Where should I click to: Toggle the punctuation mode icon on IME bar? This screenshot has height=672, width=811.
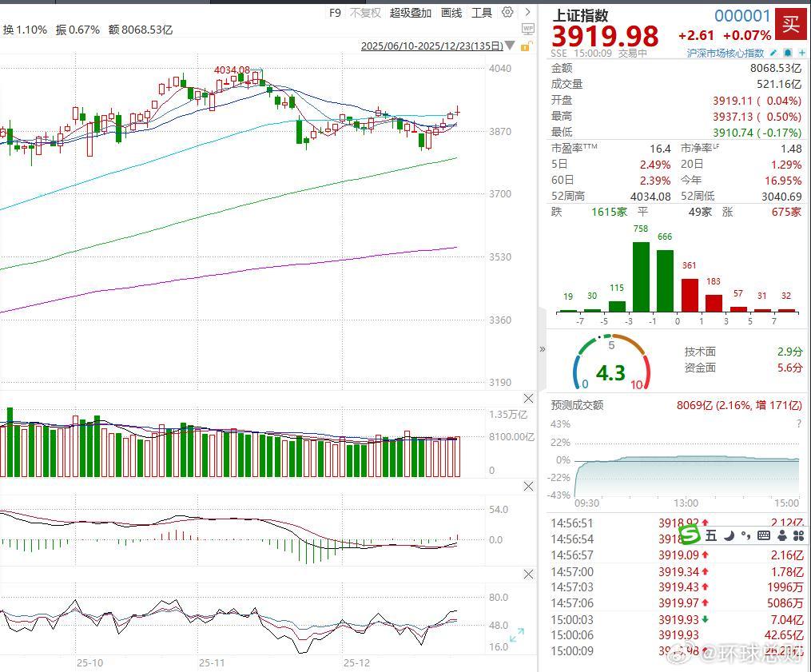[745, 535]
